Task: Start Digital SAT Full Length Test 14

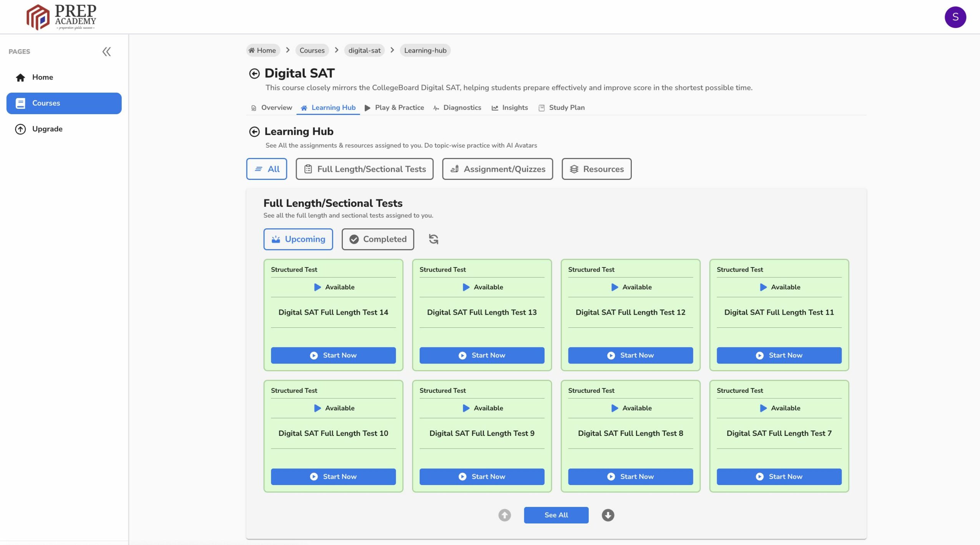Action: point(333,356)
